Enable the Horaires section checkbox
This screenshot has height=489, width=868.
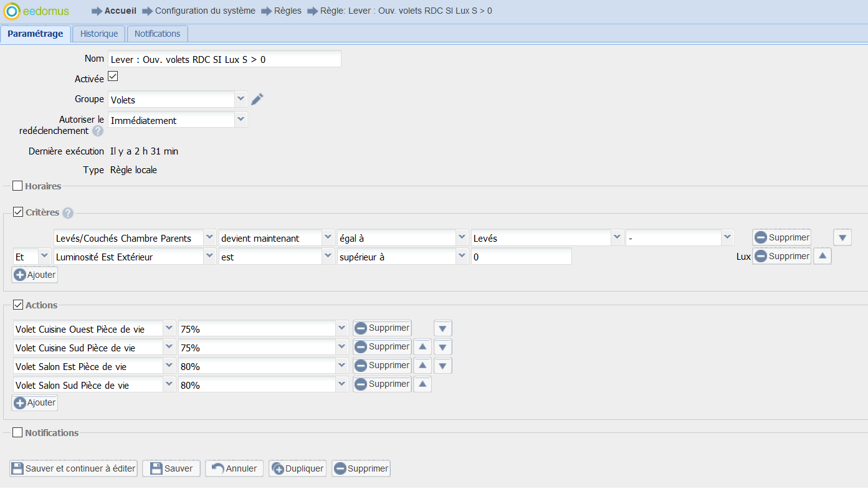(x=17, y=186)
